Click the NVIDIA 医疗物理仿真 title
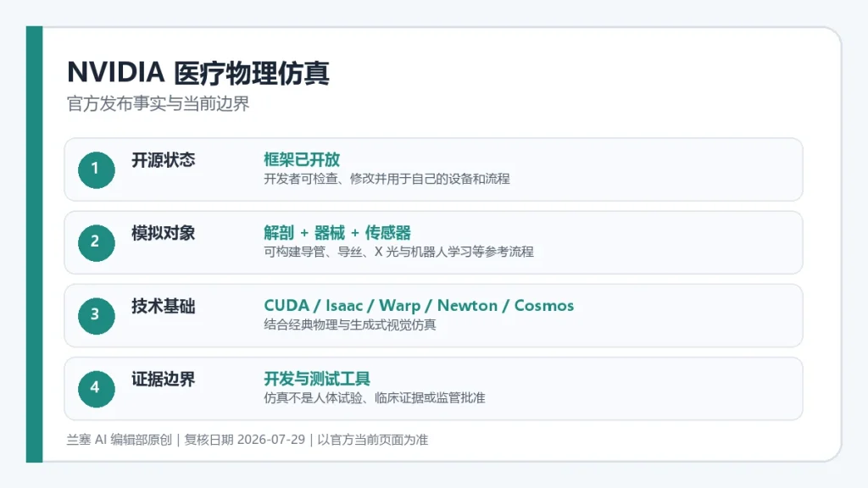Screen dimensions: 868x488 [198, 73]
